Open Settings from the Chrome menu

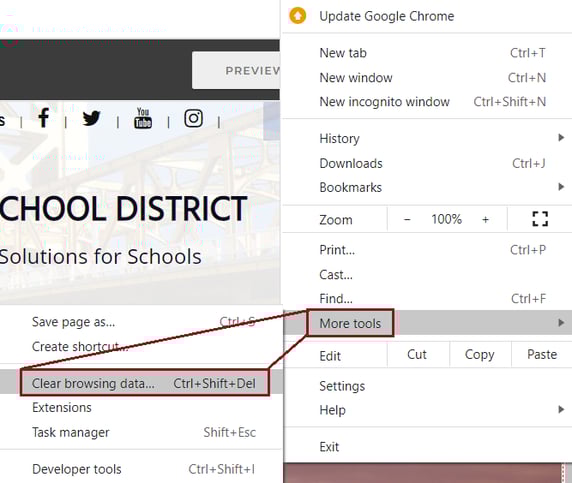pyautogui.click(x=427, y=386)
